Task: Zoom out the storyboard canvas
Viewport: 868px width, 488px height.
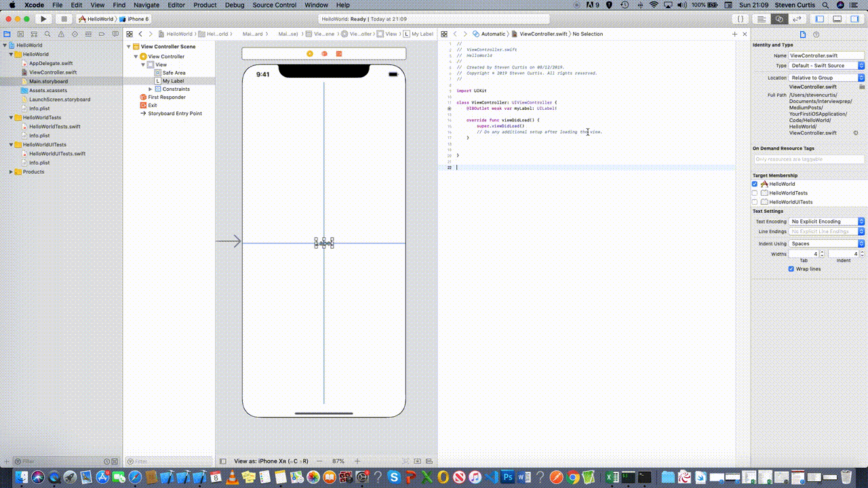Action: (x=319, y=461)
